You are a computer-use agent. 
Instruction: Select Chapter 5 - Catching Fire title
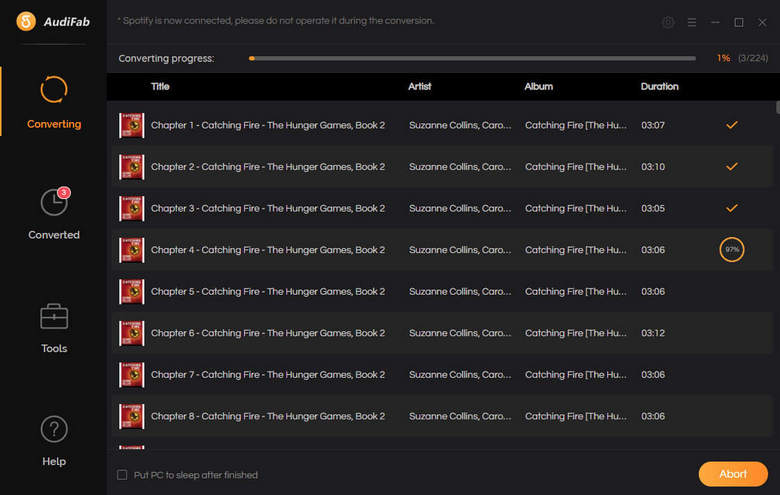(268, 292)
